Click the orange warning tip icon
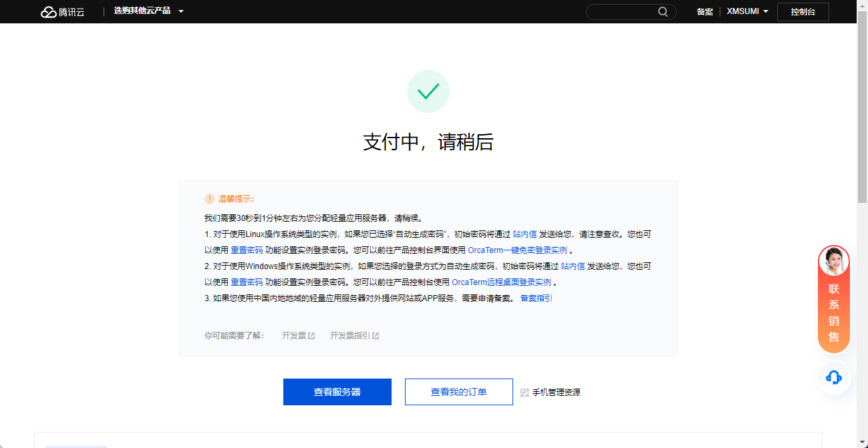868x448 pixels. tap(210, 199)
